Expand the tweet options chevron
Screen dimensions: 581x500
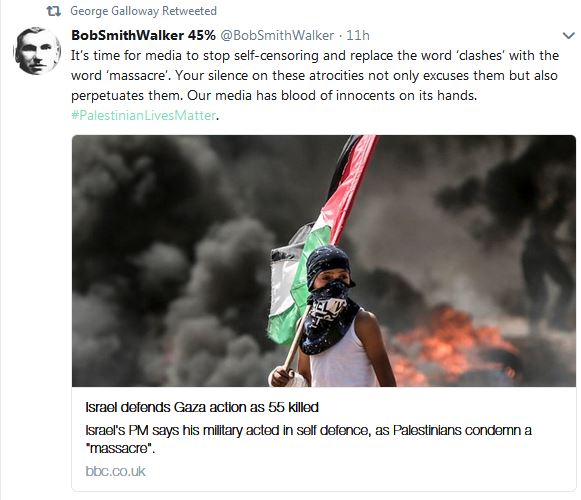(x=568, y=36)
